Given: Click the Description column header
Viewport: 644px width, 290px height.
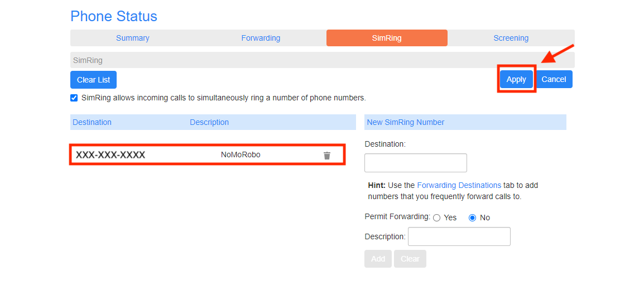Looking at the screenshot, I should click(209, 122).
